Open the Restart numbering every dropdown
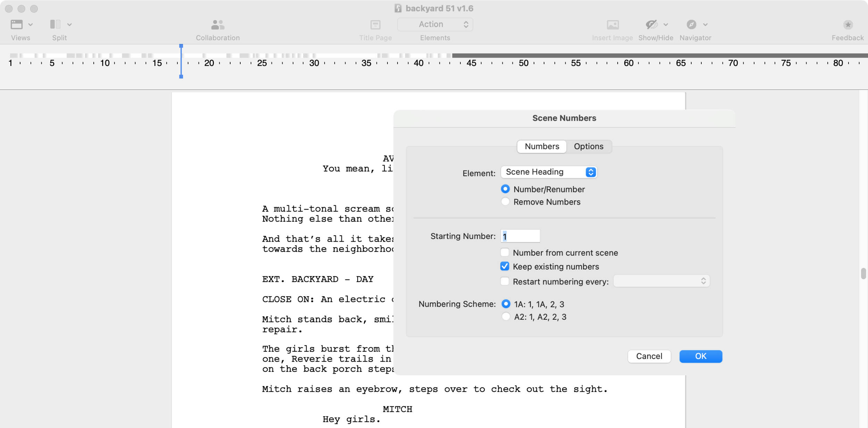Viewport: 868px width, 428px height. pyautogui.click(x=661, y=281)
